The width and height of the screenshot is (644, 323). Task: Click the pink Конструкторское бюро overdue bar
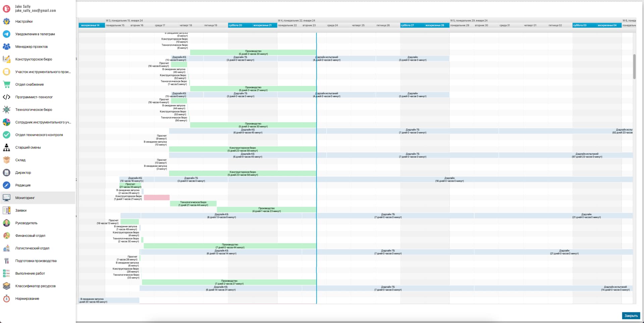[x=157, y=198]
